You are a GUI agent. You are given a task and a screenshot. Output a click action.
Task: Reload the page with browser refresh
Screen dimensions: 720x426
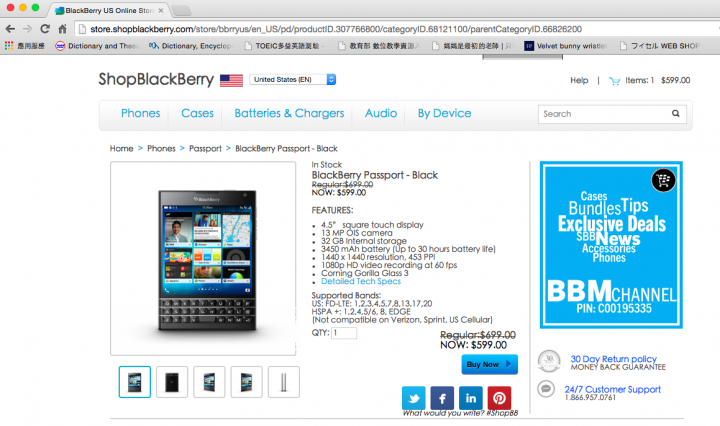pos(45,29)
